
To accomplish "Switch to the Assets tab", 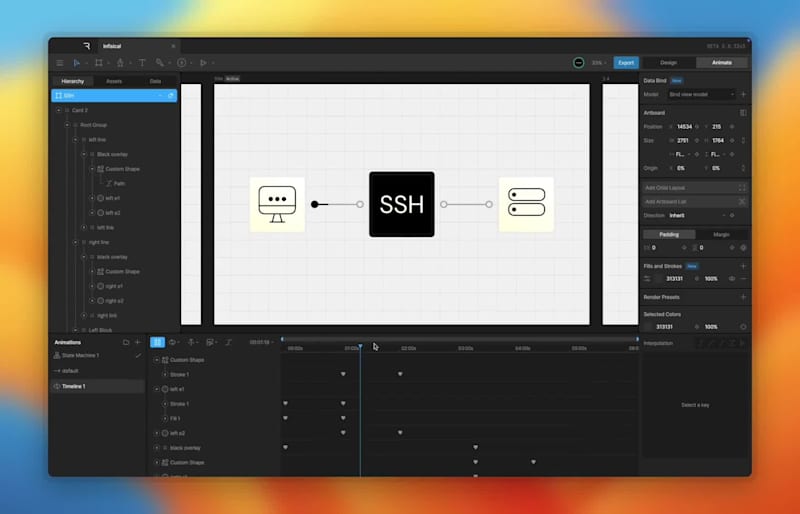I will pos(114,81).
